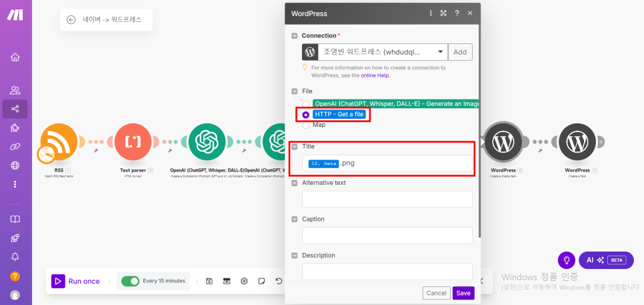The image size is (644, 305).
Task: Open the Make logo home
Action: (15, 15)
